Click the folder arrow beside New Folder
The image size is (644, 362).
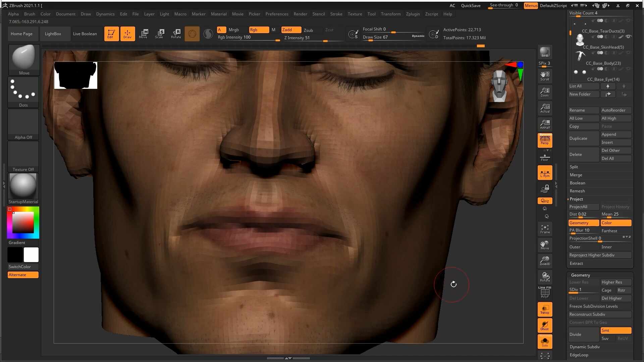(x=608, y=94)
